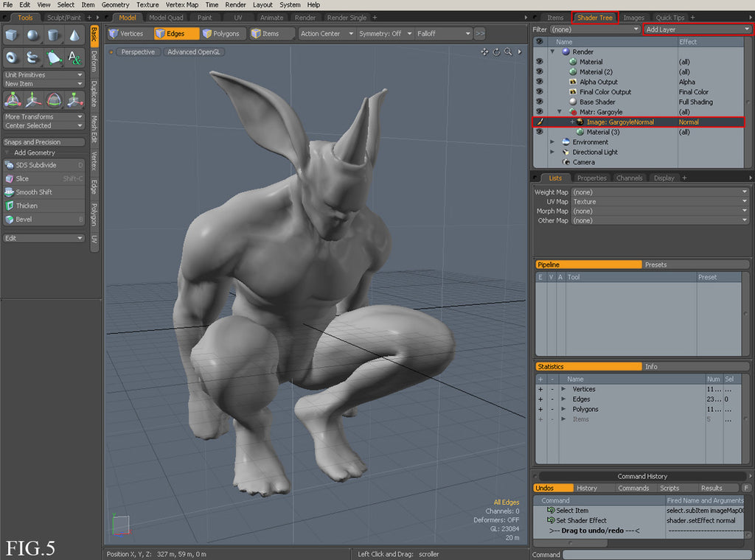755x560 pixels.
Task: Toggle visibility of Alpha Output layer
Action: 539,82
